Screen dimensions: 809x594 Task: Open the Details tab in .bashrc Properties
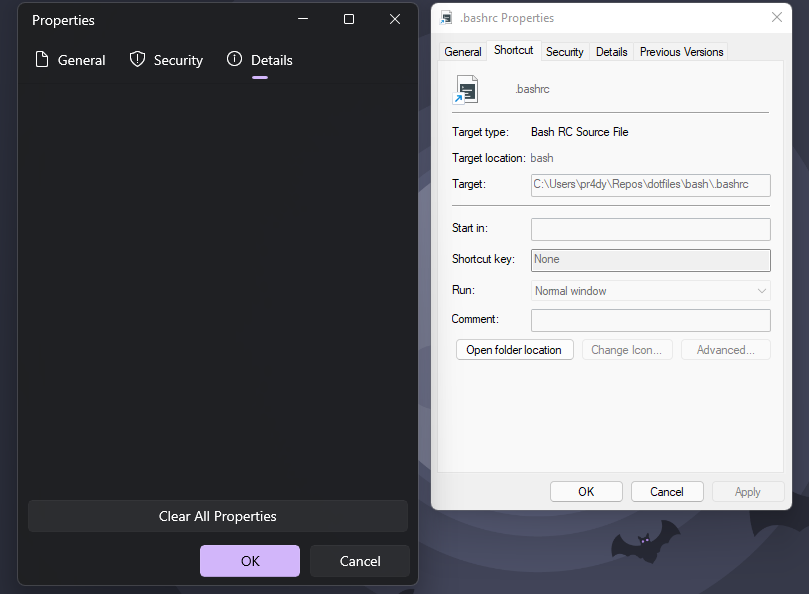pyautogui.click(x=611, y=52)
